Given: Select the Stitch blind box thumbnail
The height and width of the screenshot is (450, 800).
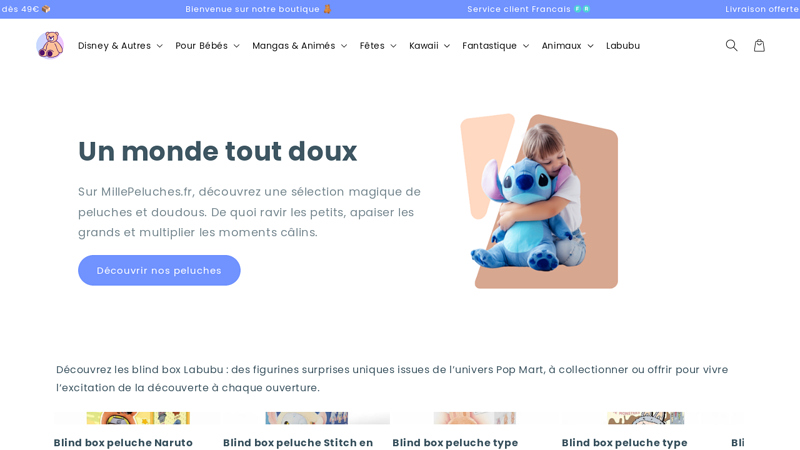Looking at the screenshot, I should click(306, 418).
